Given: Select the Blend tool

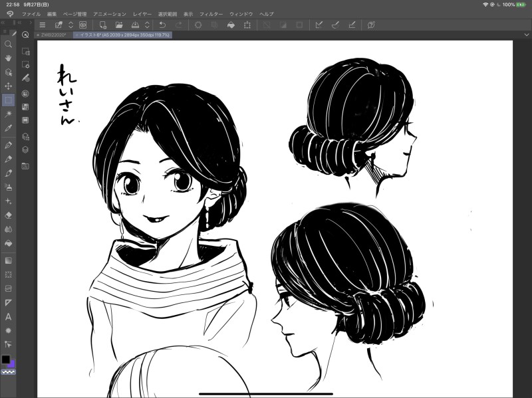Looking at the screenshot, I should [x=8, y=229].
